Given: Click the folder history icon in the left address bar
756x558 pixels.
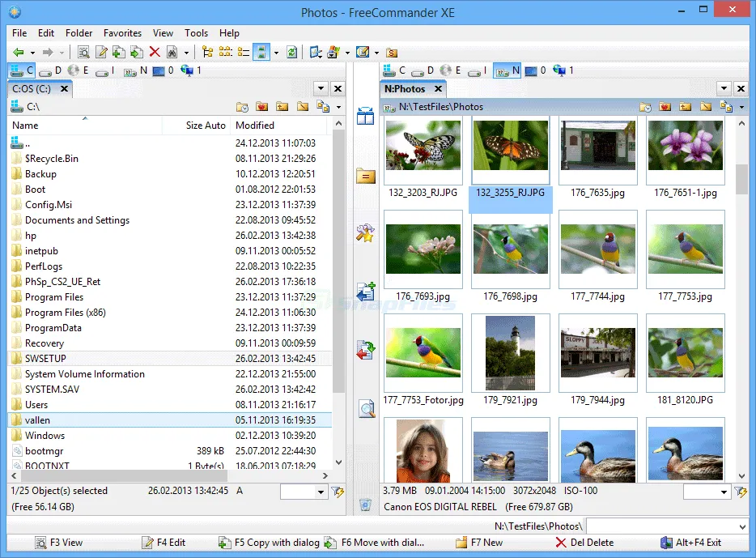Looking at the screenshot, I should [x=242, y=107].
